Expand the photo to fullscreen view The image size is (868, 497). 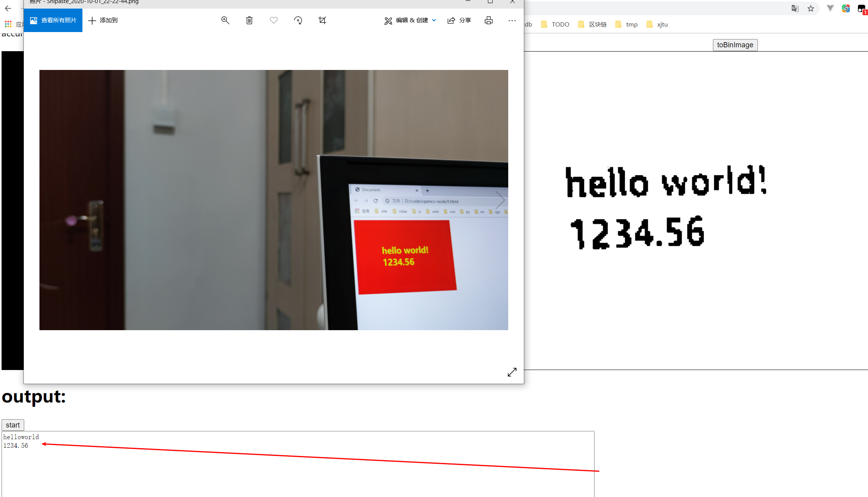(x=512, y=372)
